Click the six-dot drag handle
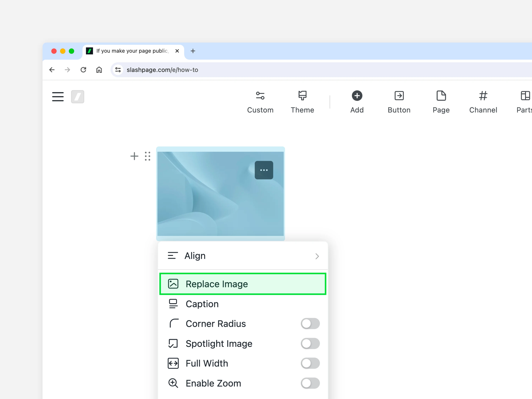Viewport: 532px width, 399px height. (x=147, y=156)
